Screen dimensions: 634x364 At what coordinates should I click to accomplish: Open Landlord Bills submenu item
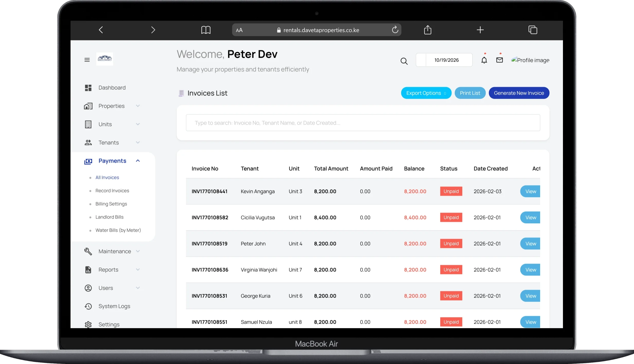pyautogui.click(x=110, y=217)
